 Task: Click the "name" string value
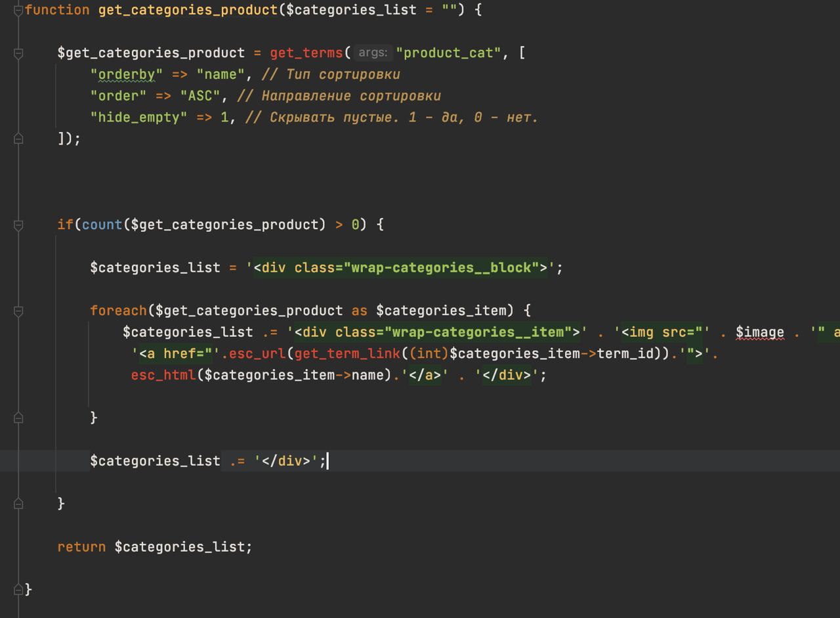[x=220, y=74]
